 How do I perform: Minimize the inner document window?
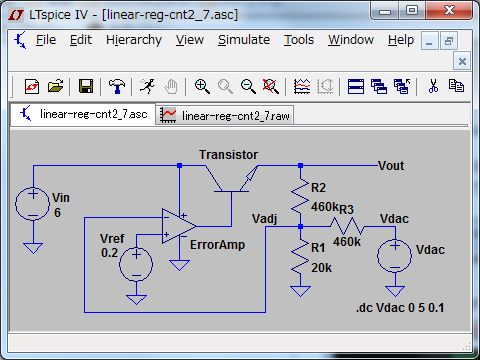click(x=429, y=41)
